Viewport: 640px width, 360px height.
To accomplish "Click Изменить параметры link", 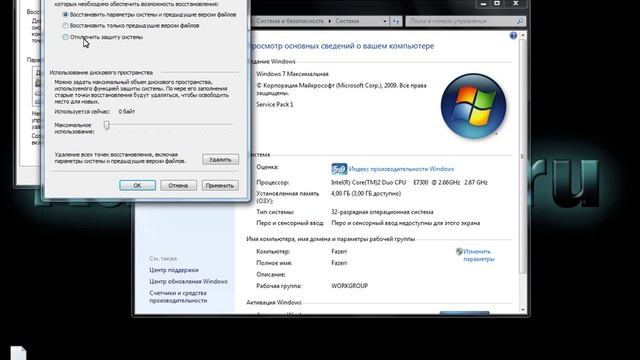I will click(479, 255).
